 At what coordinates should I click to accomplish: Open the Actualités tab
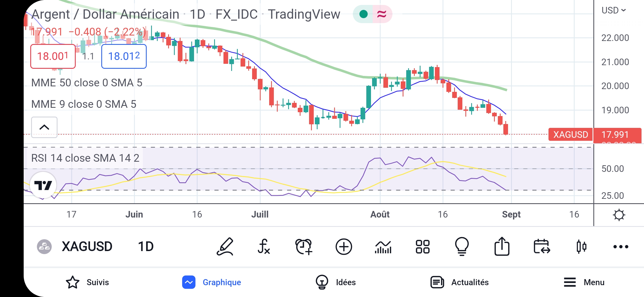(x=460, y=282)
